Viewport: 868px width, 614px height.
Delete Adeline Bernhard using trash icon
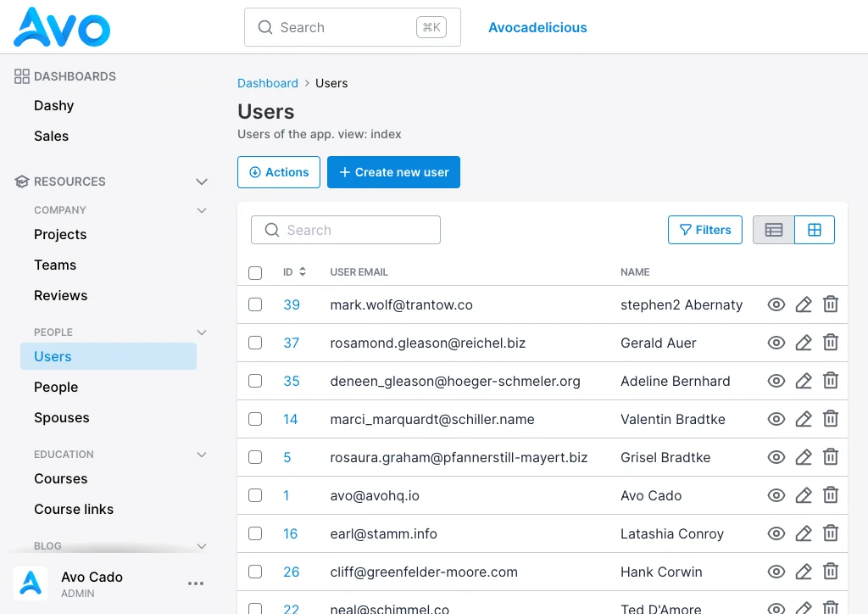tap(831, 381)
